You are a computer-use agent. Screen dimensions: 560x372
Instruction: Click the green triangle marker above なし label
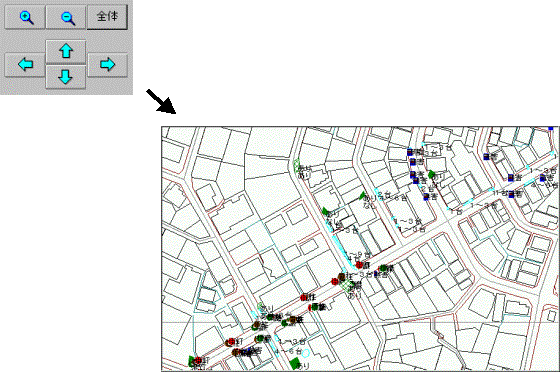[362, 196]
